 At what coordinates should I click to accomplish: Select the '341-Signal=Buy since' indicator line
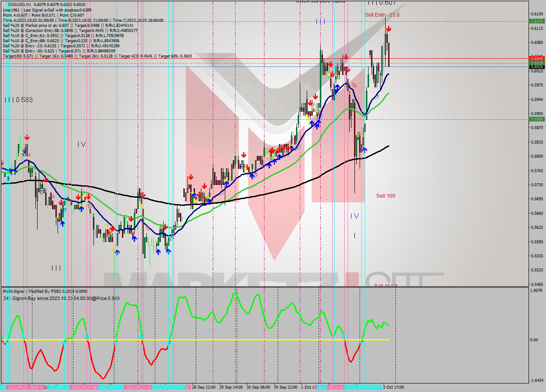coord(61,298)
